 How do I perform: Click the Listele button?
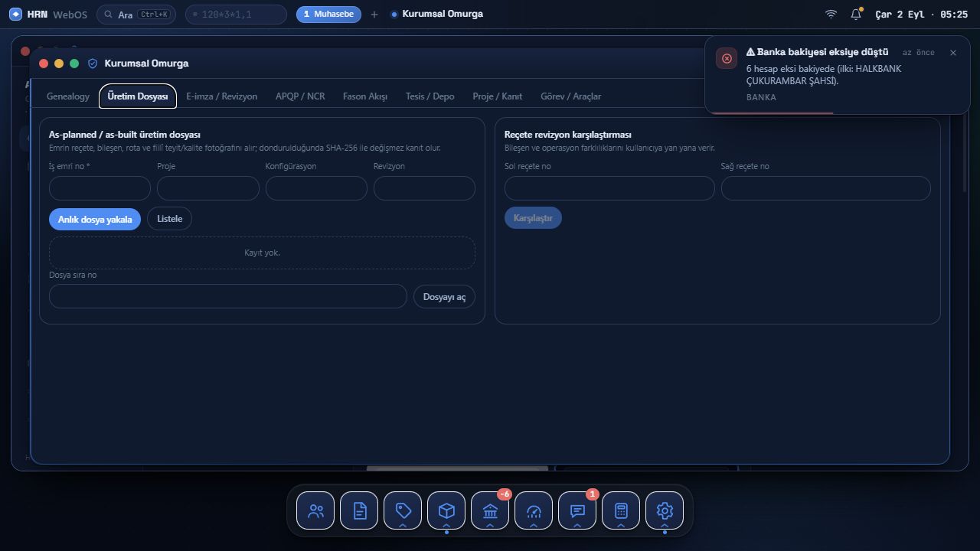tap(170, 219)
